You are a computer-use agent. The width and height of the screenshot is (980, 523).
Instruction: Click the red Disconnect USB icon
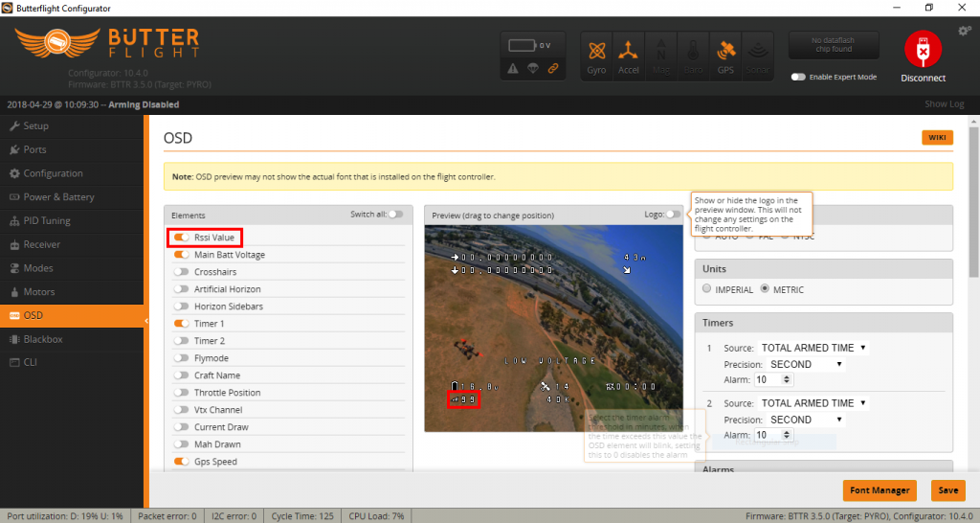click(x=923, y=50)
